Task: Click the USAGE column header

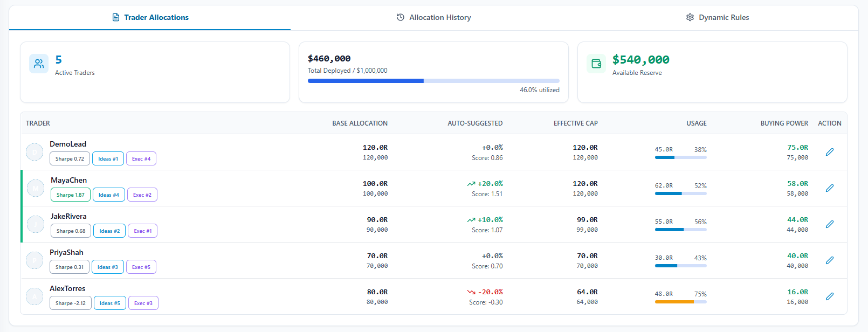Action: (697, 123)
